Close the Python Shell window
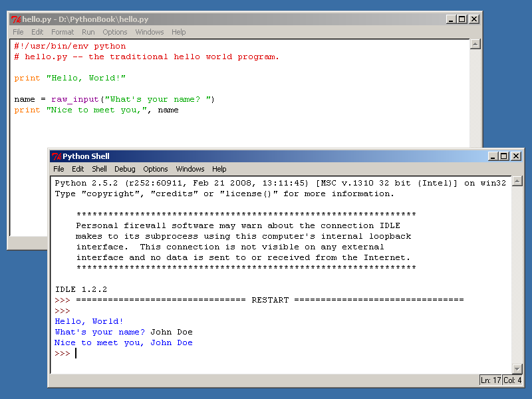 pyautogui.click(x=516, y=156)
